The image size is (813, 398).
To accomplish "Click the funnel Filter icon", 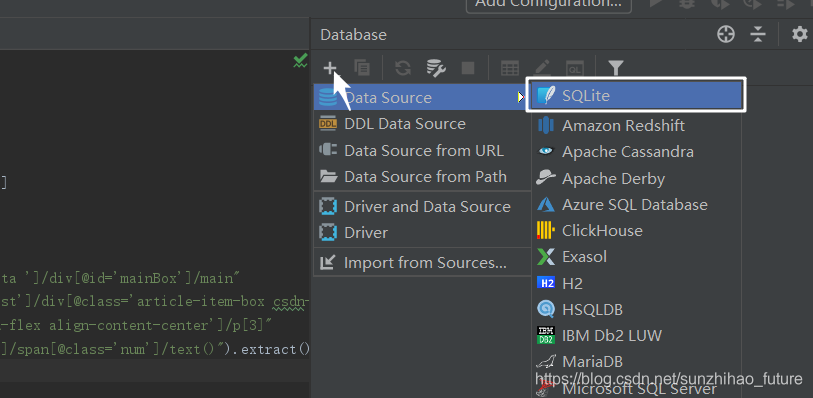I will click(x=615, y=68).
